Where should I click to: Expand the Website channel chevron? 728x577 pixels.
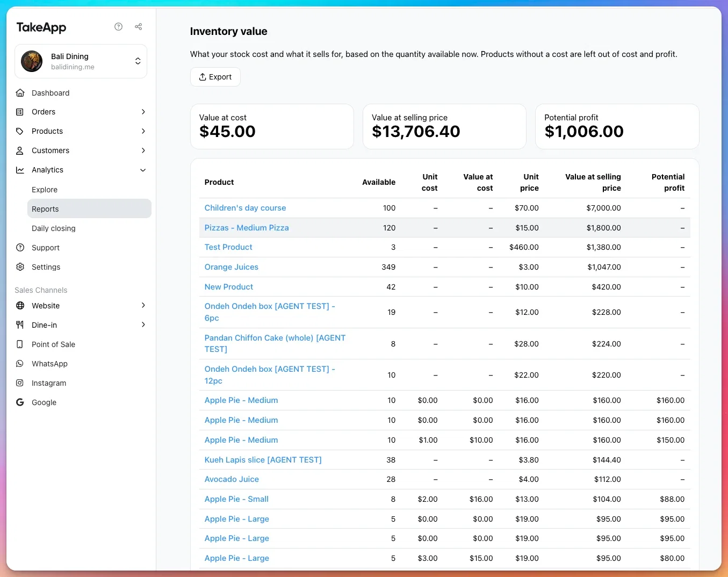point(143,305)
